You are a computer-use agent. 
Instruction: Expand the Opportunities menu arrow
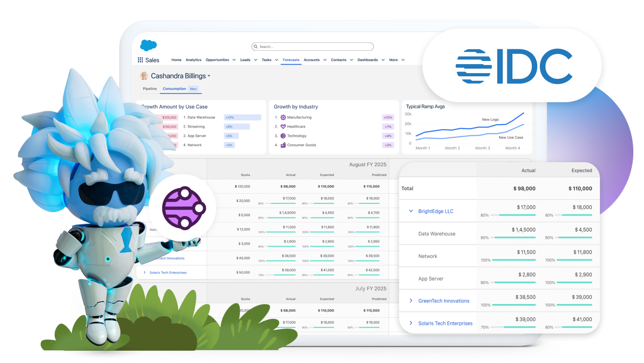pos(234,60)
